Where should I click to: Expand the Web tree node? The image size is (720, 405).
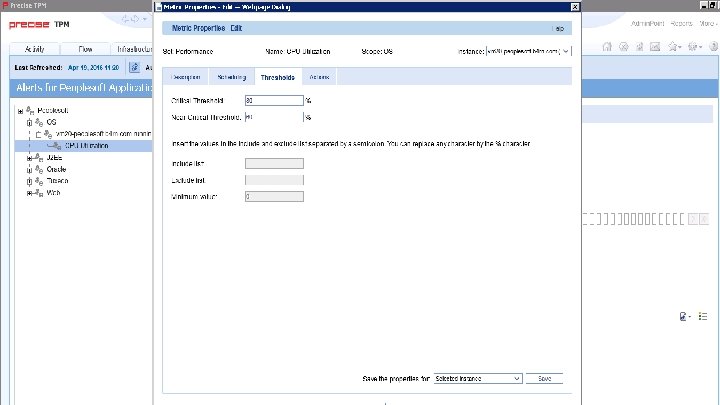(29, 193)
